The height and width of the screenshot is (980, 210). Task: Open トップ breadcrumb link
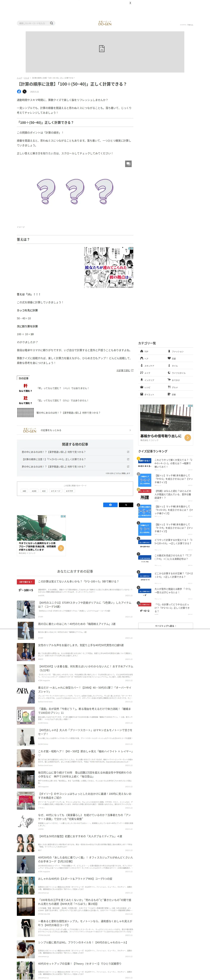(19, 78)
